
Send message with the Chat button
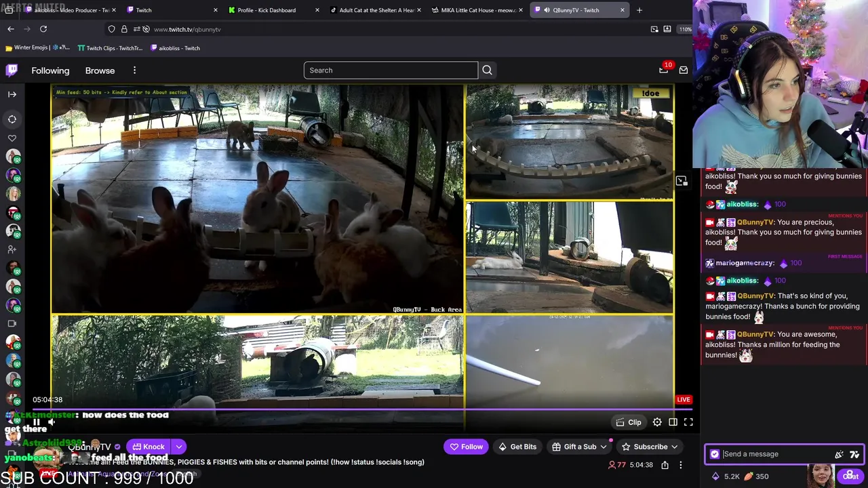(x=850, y=476)
